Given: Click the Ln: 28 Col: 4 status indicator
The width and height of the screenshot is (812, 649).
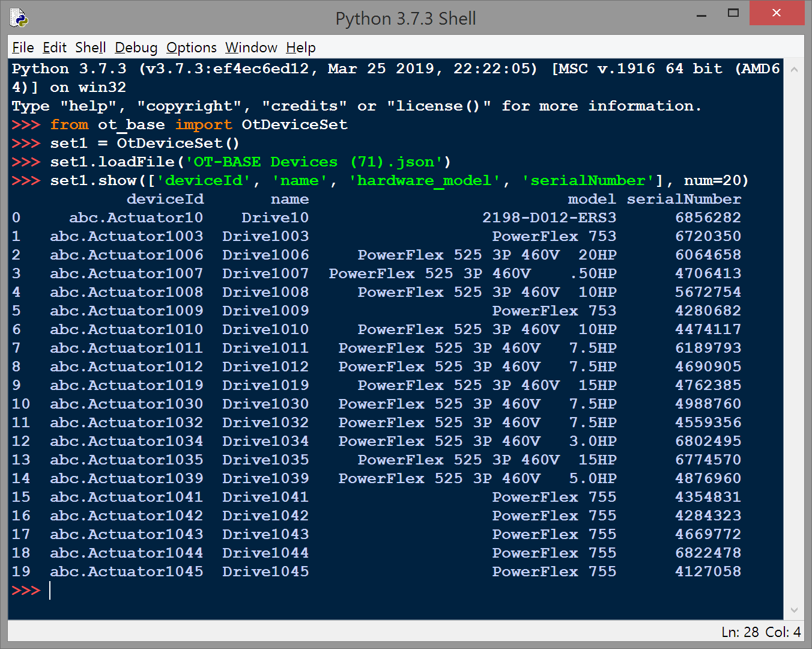Looking at the screenshot, I should point(761,632).
